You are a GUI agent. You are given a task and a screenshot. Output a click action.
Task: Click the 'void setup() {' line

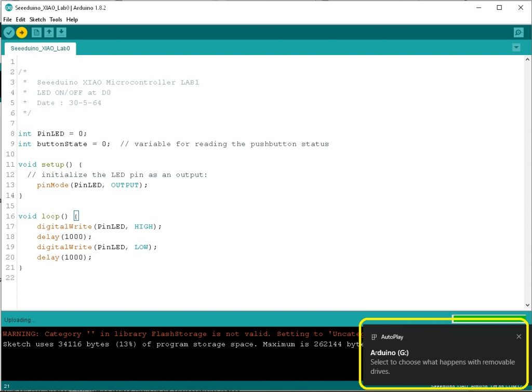(50, 165)
